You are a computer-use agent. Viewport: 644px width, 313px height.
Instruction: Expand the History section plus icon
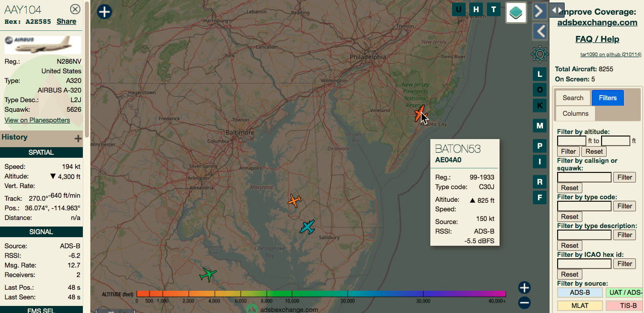click(78, 138)
